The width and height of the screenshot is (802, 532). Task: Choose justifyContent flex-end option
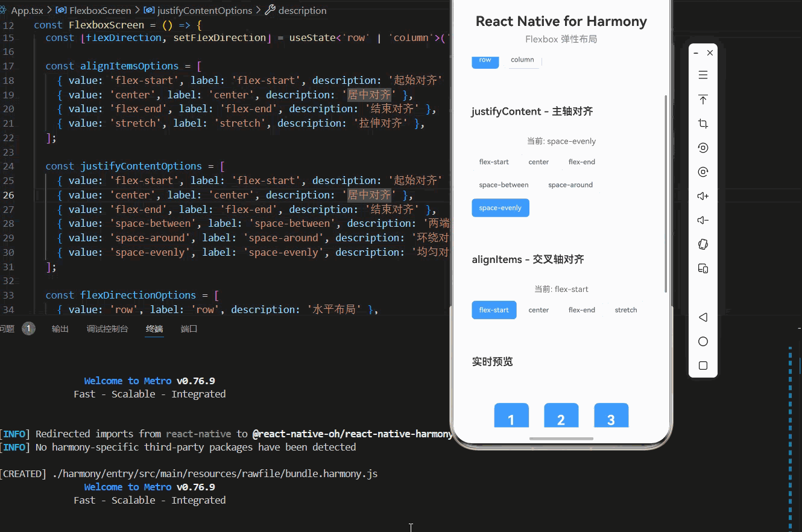pos(582,162)
